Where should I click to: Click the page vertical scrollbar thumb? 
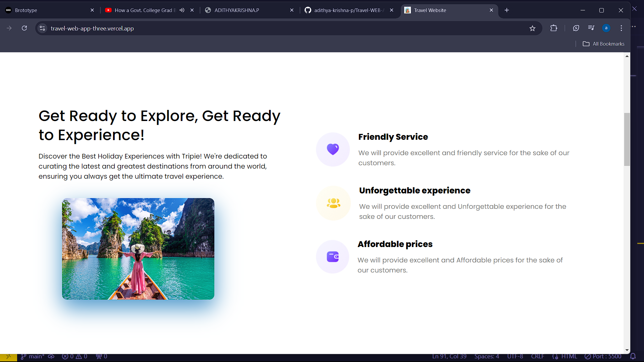(627, 139)
